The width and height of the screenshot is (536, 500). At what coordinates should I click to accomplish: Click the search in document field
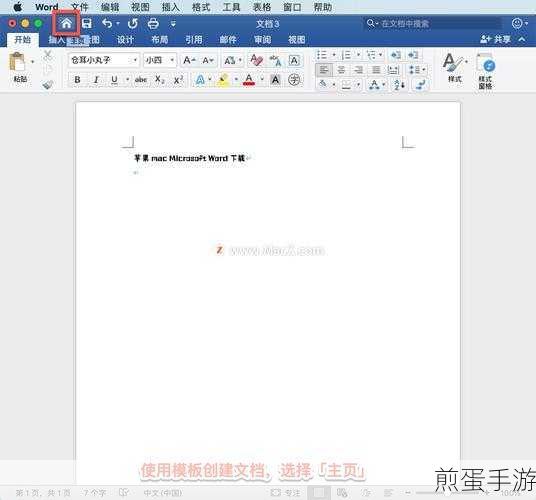(433, 24)
